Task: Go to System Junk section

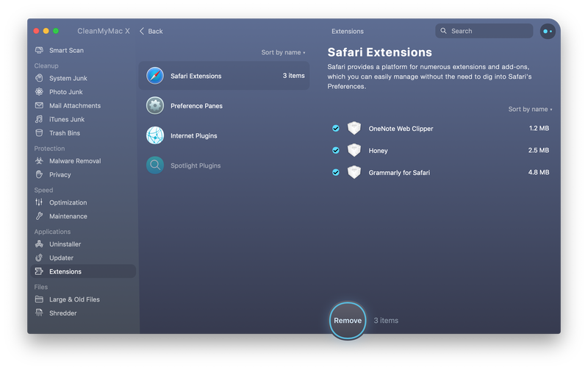Action: click(x=68, y=78)
